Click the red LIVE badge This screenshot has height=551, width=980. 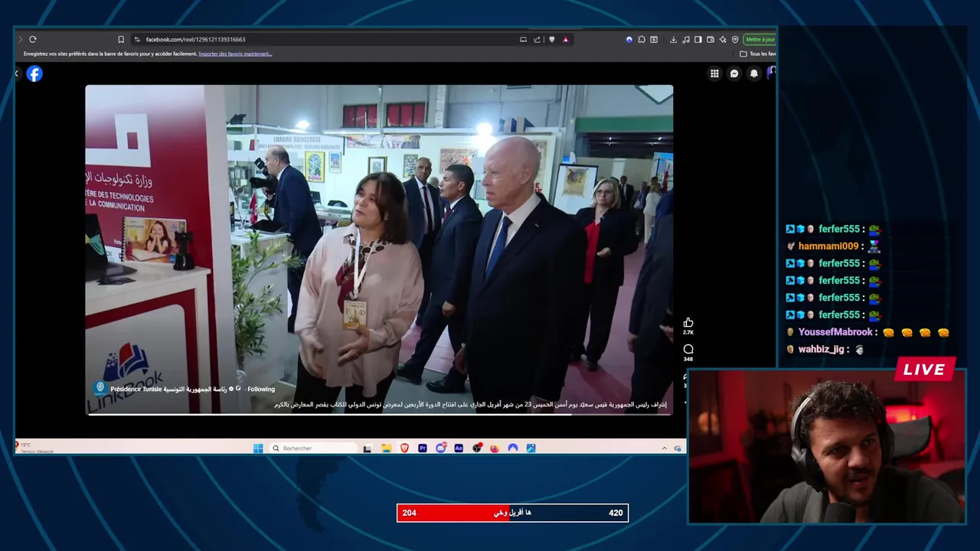point(924,370)
